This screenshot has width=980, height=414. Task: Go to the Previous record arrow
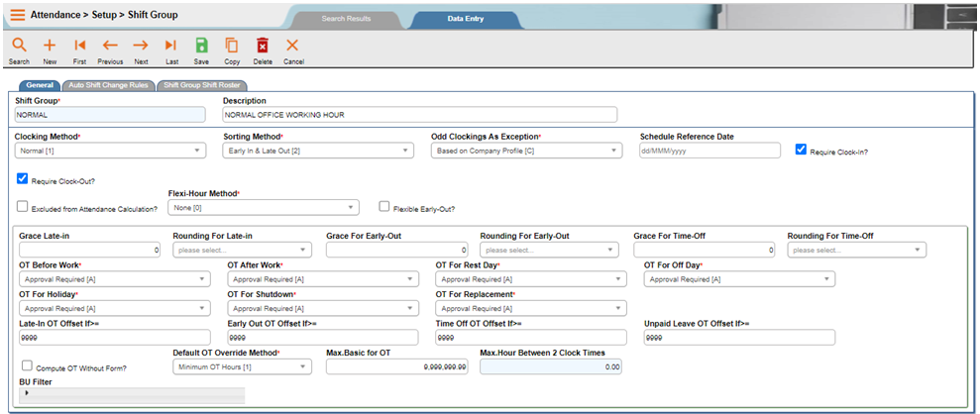(110, 46)
